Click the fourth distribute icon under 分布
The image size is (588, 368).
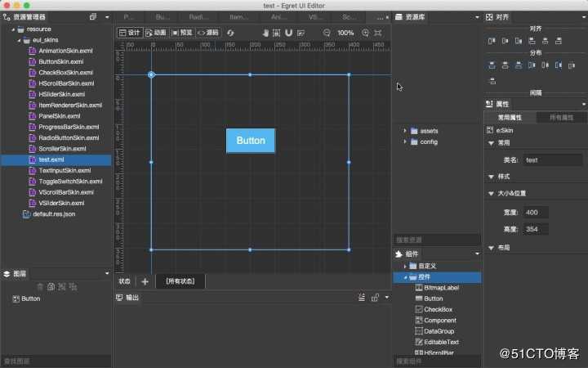coord(532,65)
